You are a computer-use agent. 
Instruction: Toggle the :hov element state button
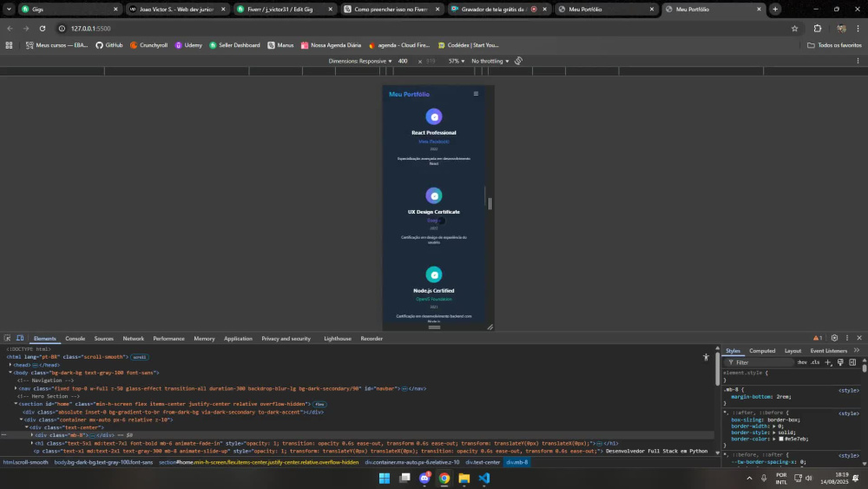tap(801, 362)
